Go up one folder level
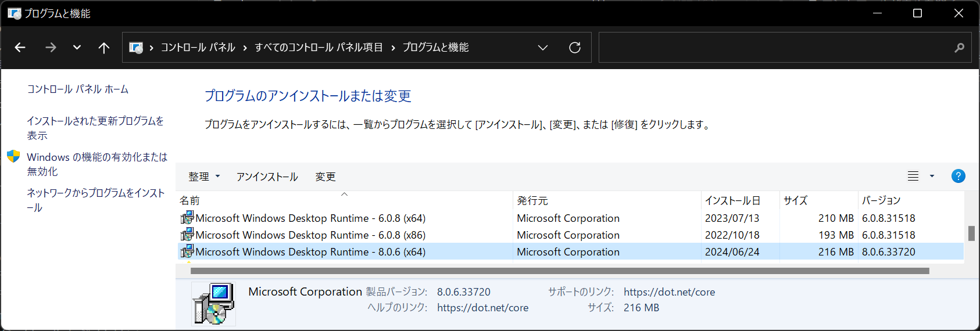The image size is (980, 331). 103,48
